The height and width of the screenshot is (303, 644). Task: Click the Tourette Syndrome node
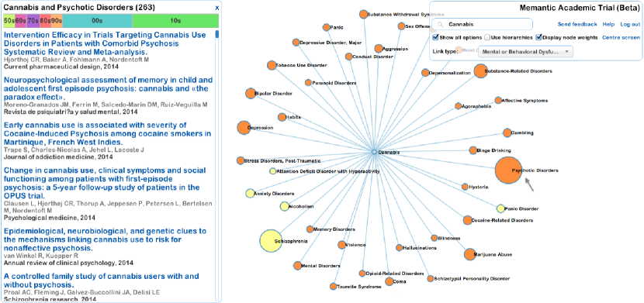click(x=333, y=286)
